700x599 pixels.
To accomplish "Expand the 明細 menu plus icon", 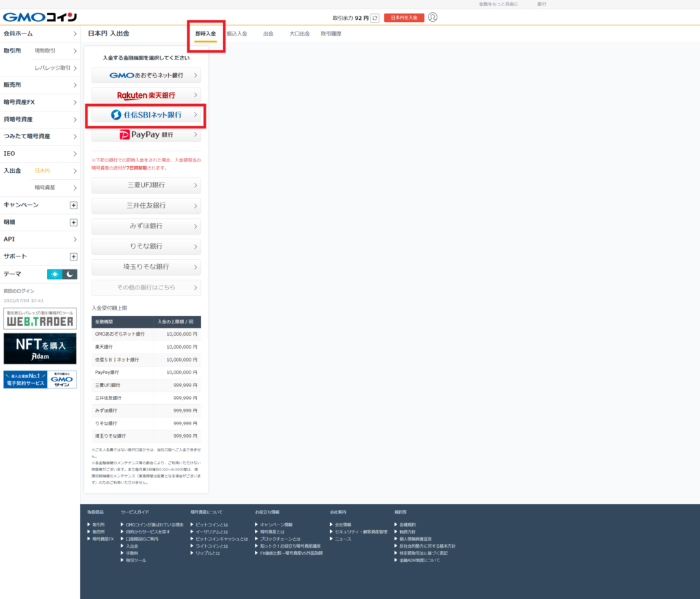I will coord(74,222).
